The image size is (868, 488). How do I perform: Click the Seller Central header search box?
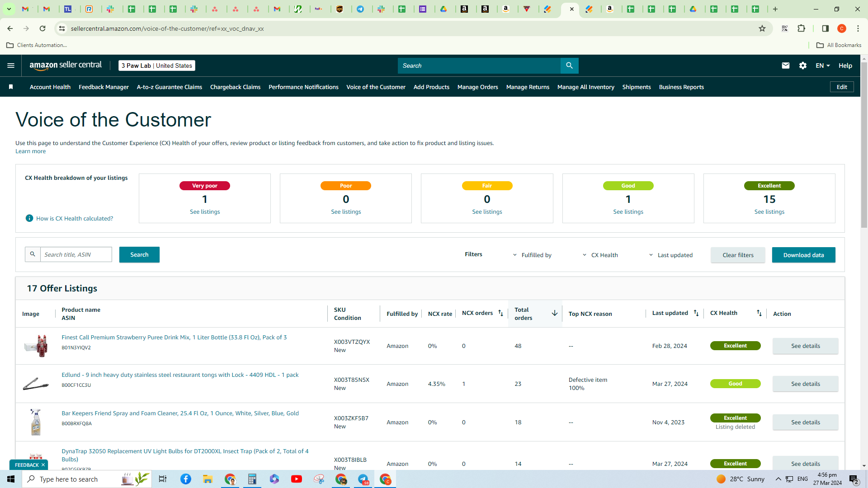pos(479,66)
